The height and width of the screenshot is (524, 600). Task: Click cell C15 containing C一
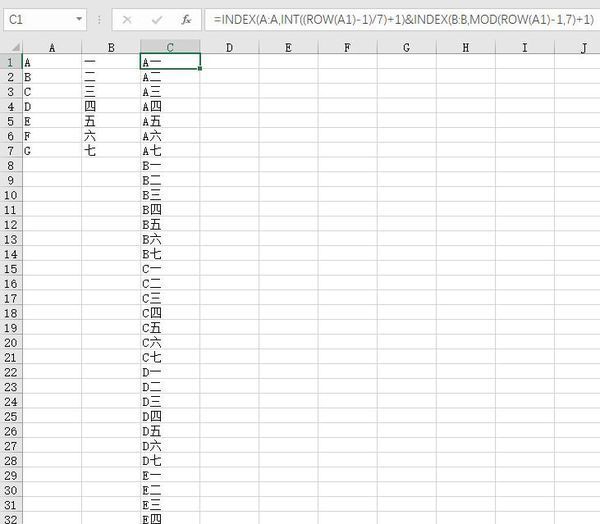(170, 269)
